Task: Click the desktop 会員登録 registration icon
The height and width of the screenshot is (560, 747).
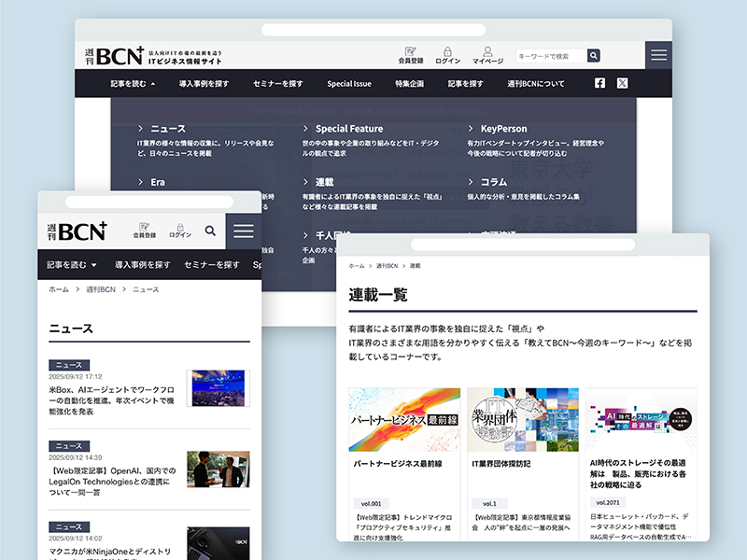Action: 411,51
